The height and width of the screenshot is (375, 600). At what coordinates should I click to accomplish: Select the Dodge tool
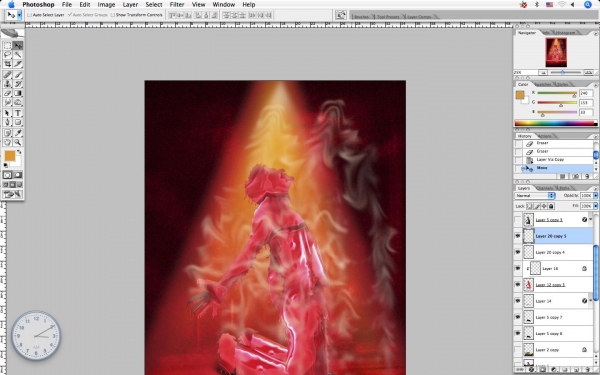tap(18, 102)
